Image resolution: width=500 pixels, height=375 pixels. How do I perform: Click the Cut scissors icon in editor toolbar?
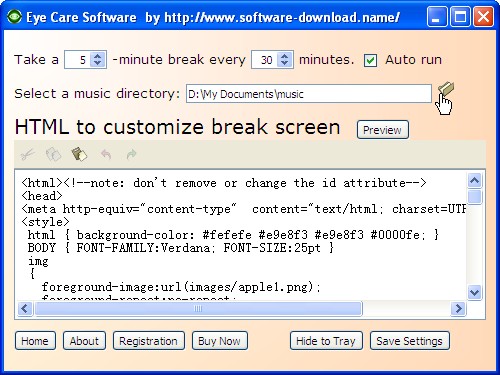(x=27, y=155)
